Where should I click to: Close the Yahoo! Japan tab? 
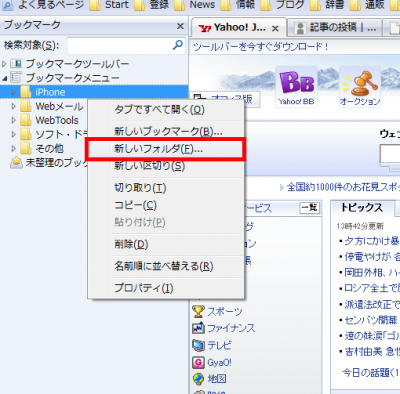tap(275, 29)
